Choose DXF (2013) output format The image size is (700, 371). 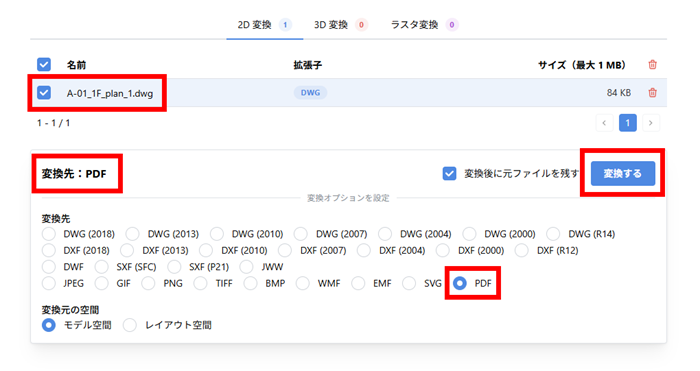127,250
